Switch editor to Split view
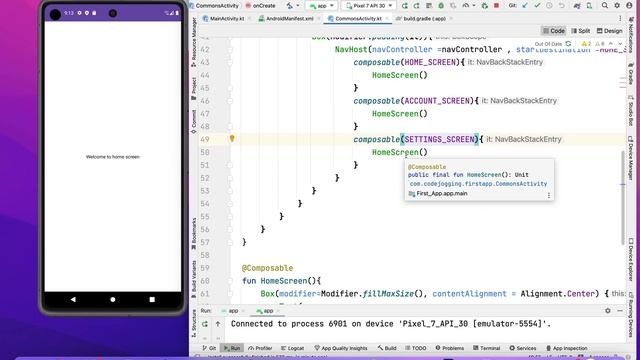640x360 pixels. coord(580,31)
